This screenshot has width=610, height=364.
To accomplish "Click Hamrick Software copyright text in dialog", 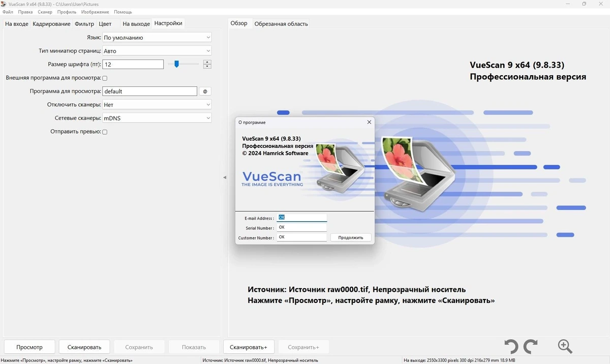I will [x=275, y=153].
